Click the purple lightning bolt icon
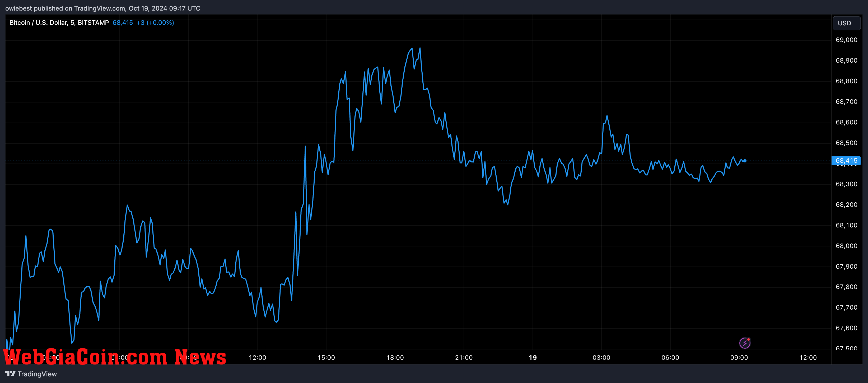 point(745,343)
